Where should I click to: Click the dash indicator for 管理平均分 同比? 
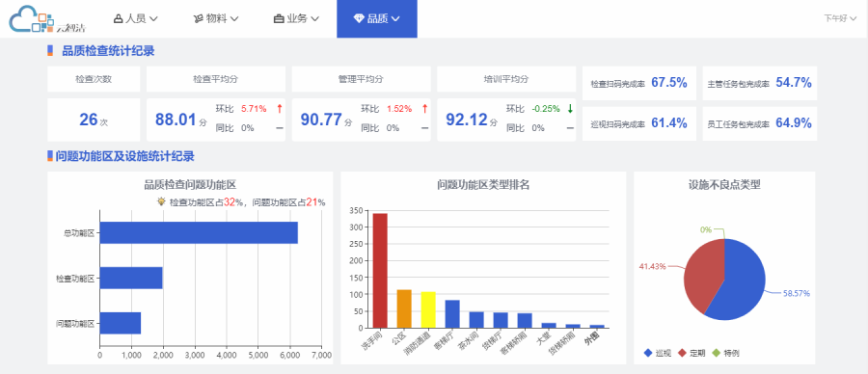point(424,128)
